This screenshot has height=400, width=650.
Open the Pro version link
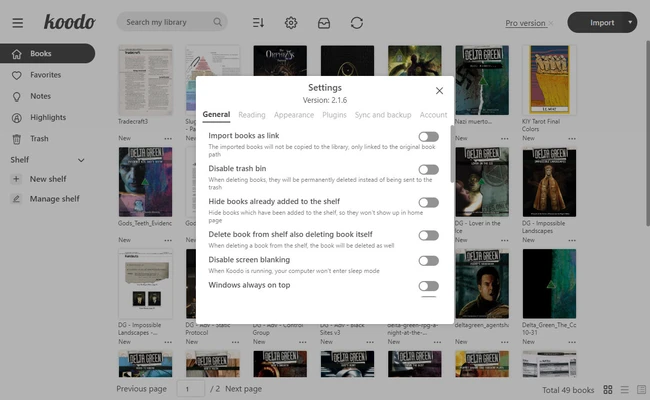click(525, 23)
